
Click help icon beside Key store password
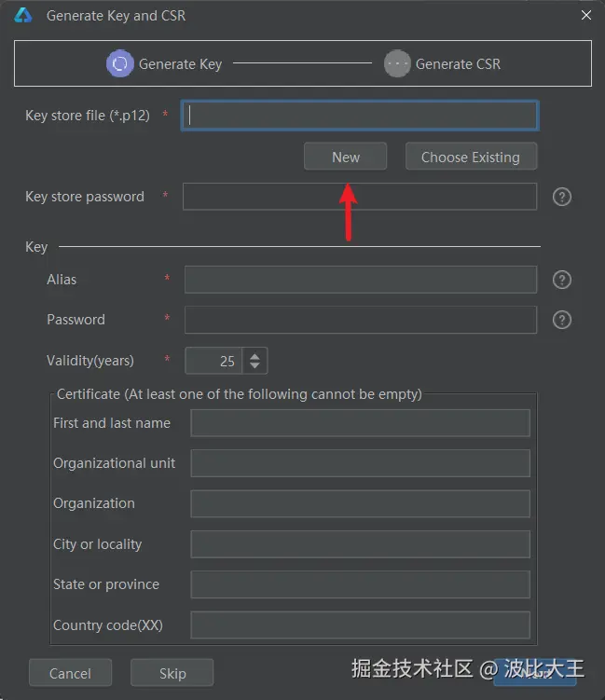click(562, 197)
